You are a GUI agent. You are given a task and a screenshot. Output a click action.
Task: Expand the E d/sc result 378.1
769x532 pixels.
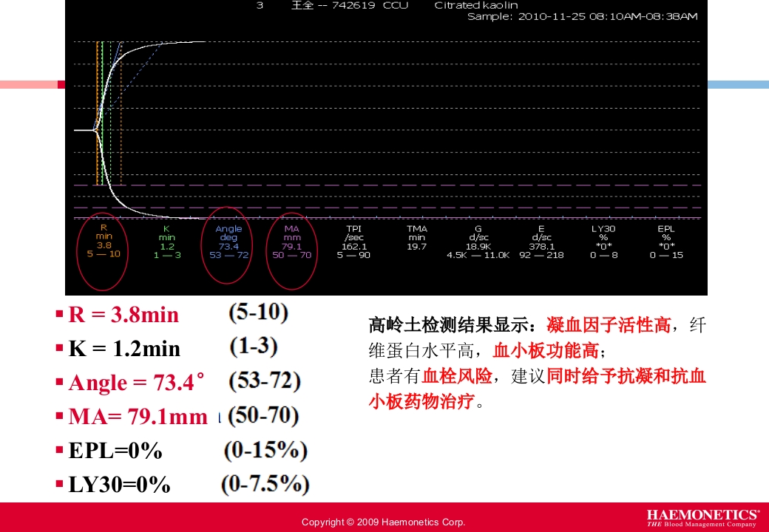pos(542,247)
